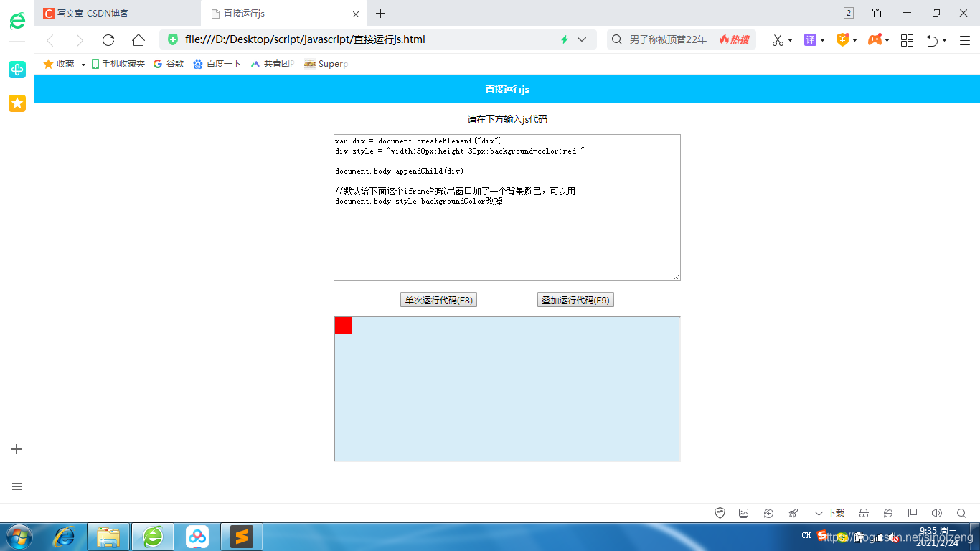Open Sublime Text from the taskbar
The height and width of the screenshot is (551, 980).
click(x=242, y=537)
